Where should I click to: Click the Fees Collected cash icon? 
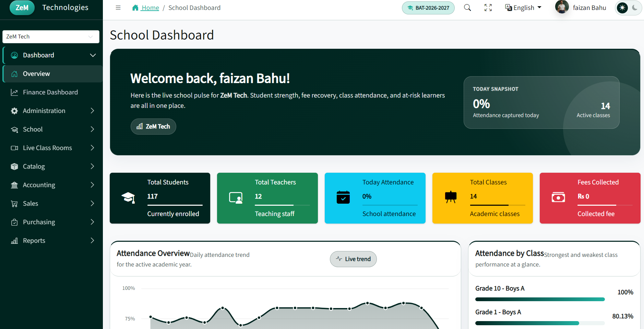pyautogui.click(x=558, y=197)
